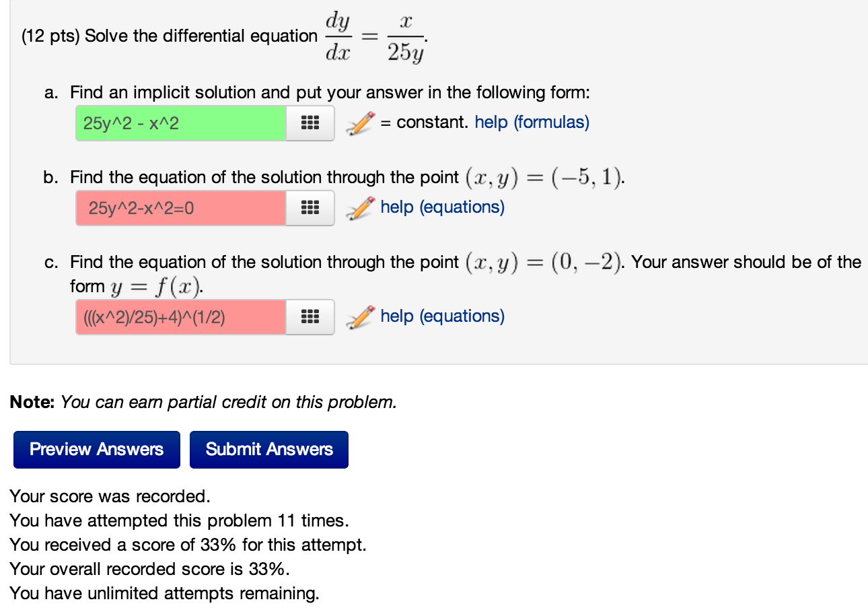Open the equation keypad beside part c answer
The width and height of the screenshot is (868, 610).
310,316
